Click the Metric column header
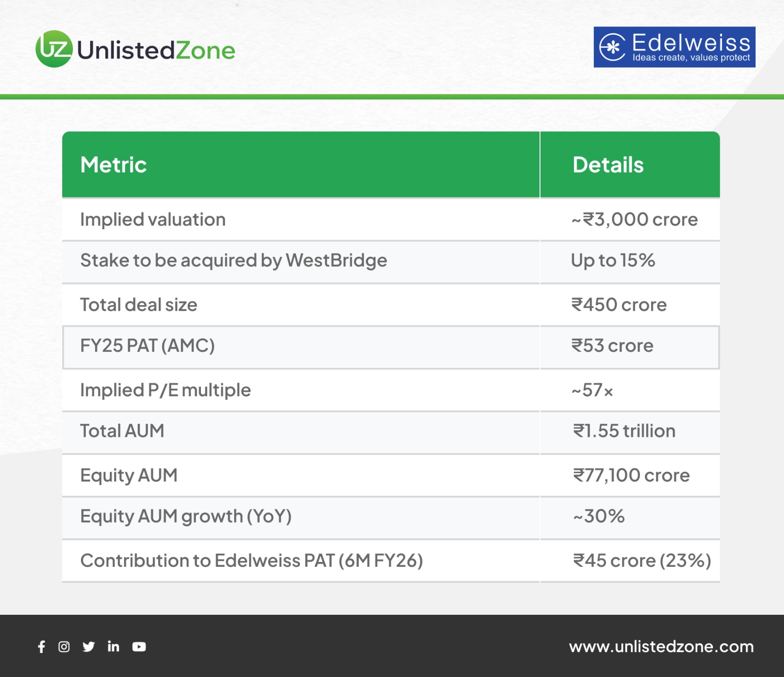This screenshot has height=677, width=784. click(x=114, y=165)
